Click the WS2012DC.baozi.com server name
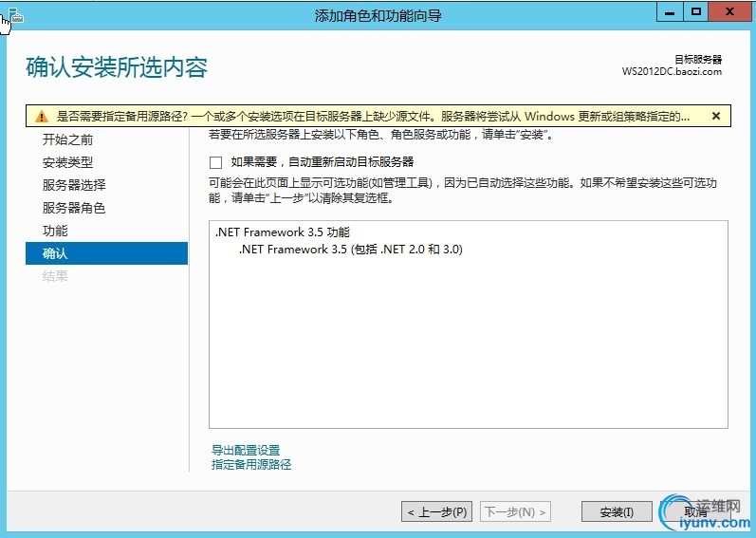 click(x=672, y=72)
